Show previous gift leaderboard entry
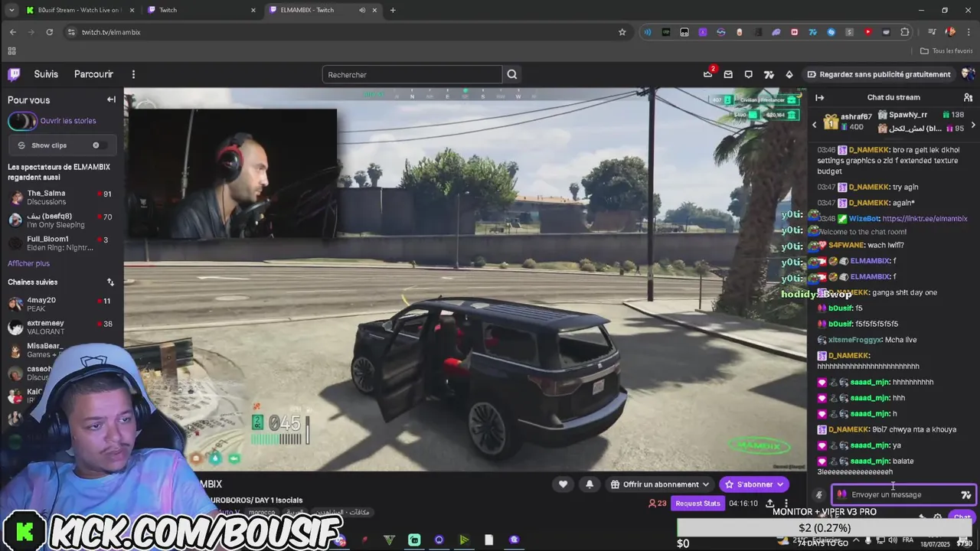 815,125
